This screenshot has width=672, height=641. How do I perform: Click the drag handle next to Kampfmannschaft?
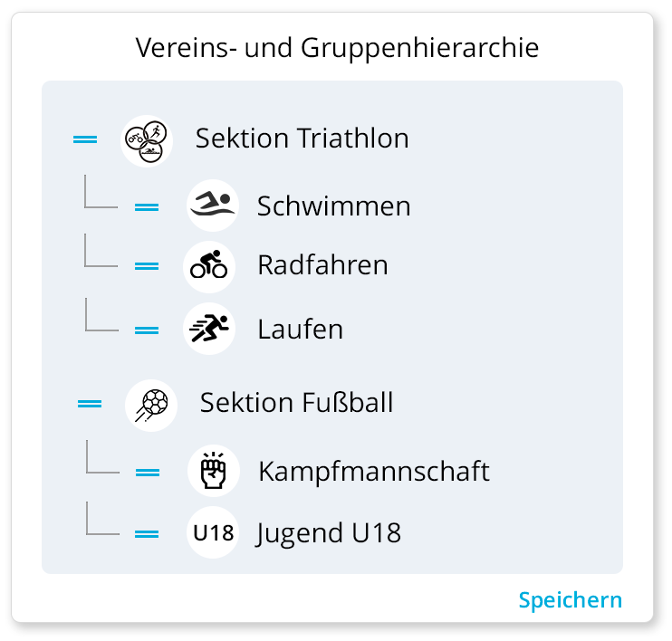148,473
